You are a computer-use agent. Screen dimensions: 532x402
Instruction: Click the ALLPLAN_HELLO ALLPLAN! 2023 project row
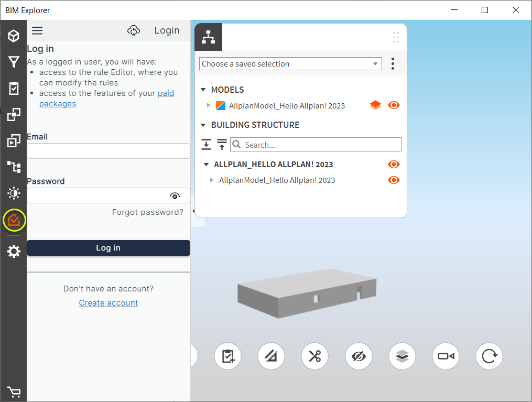[274, 164]
